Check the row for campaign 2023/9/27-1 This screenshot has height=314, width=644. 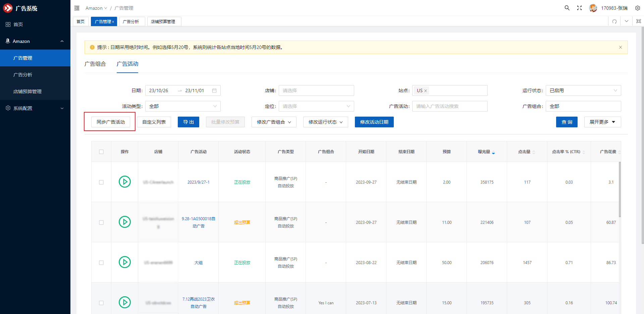pyautogui.click(x=101, y=182)
